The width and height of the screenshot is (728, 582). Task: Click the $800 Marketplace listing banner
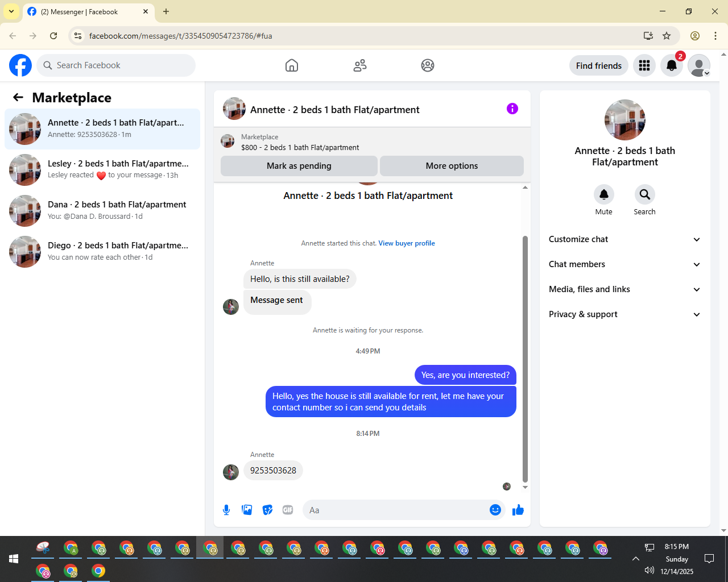click(372, 142)
